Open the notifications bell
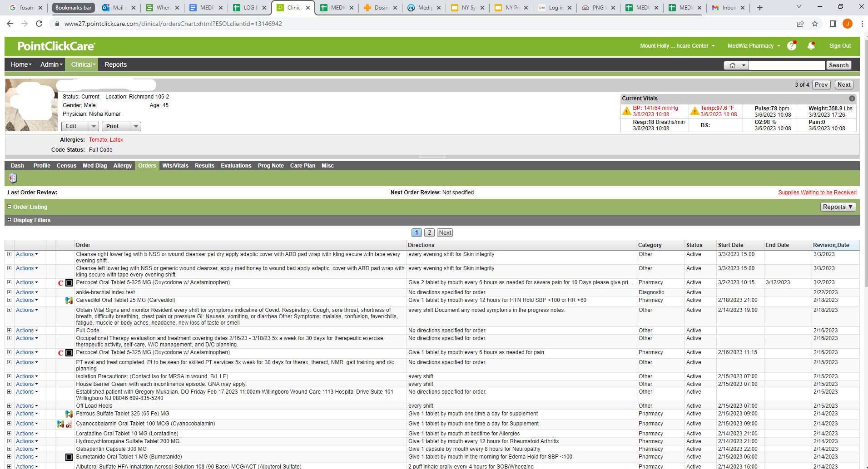 [x=811, y=46]
